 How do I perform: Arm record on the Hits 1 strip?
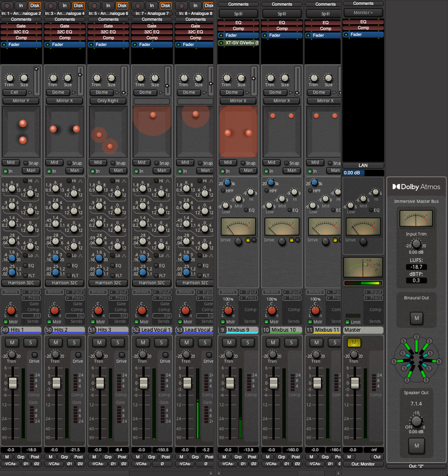[7, 6]
